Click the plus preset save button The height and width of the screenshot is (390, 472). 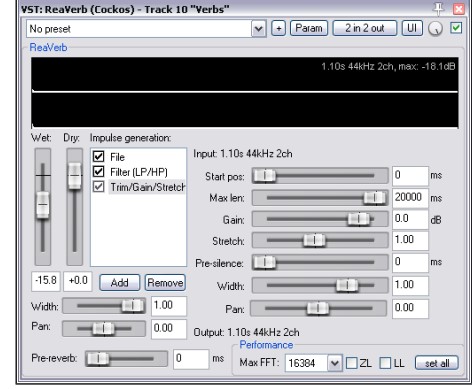pyautogui.click(x=279, y=28)
